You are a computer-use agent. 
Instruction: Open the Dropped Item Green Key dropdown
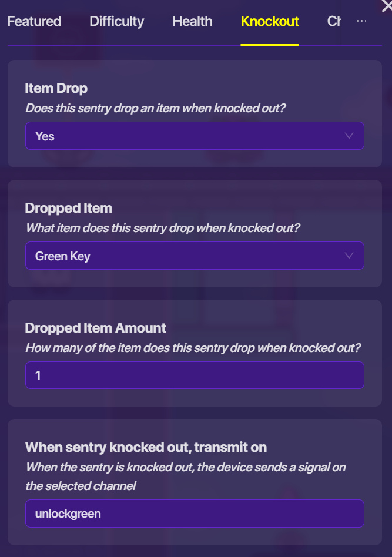(x=194, y=256)
